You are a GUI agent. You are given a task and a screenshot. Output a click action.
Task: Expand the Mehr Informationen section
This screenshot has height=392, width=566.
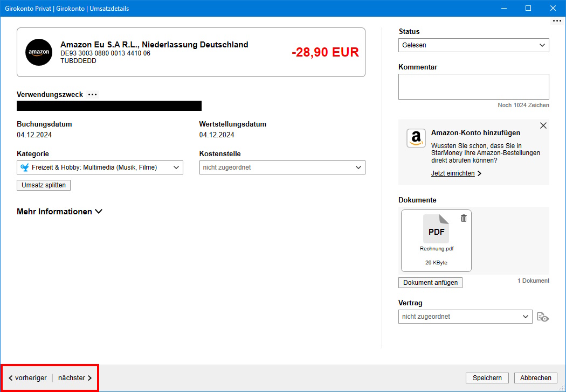click(x=59, y=212)
